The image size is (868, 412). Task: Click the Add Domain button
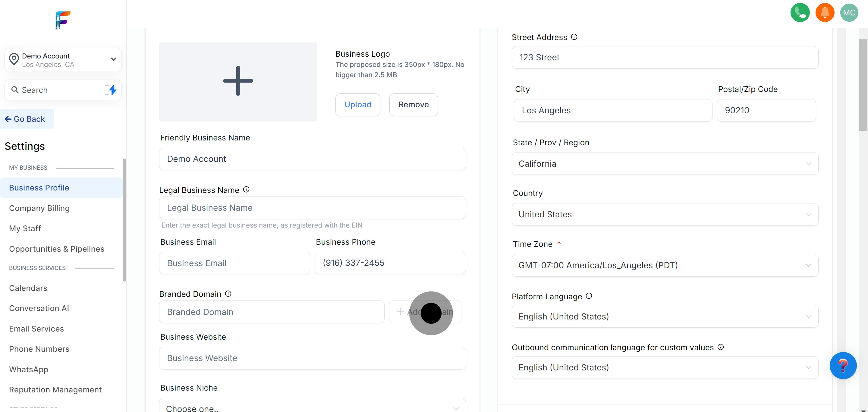[x=425, y=312]
